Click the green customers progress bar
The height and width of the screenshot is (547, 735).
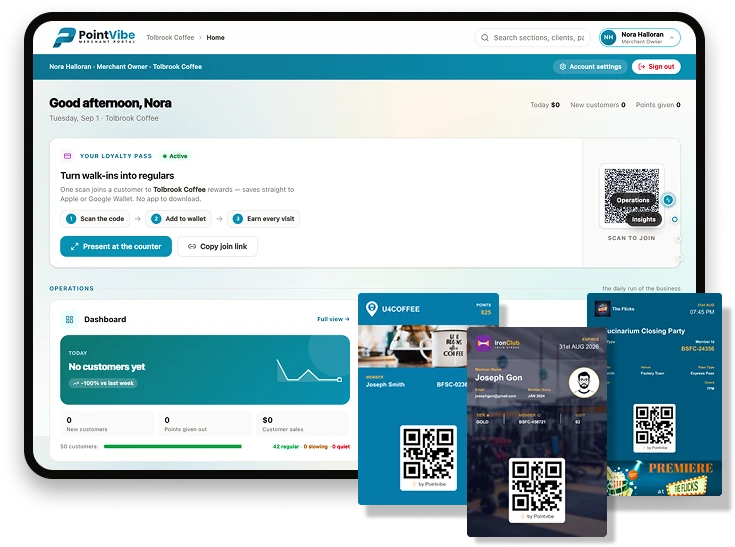[172, 447]
